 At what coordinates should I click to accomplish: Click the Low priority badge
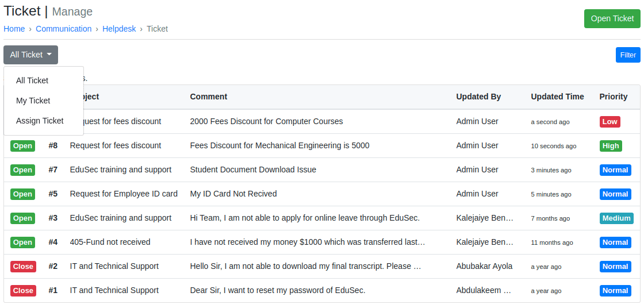(609, 122)
